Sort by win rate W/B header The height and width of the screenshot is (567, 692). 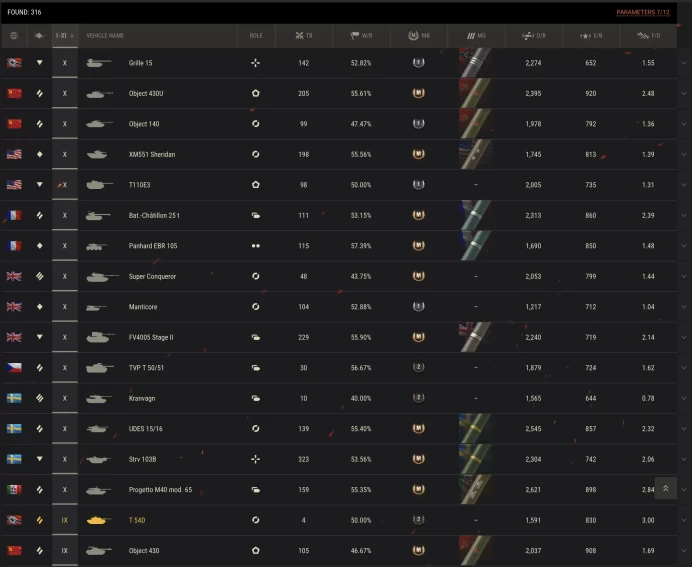point(361,36)
